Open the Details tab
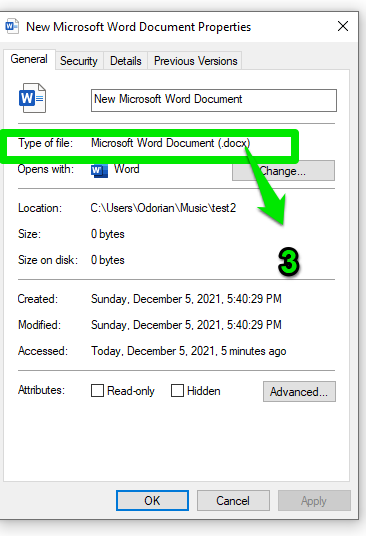 pyautogui.click(x=125, y=61)
